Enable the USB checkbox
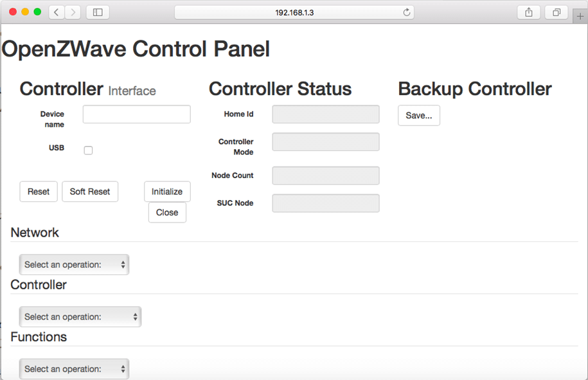 pyautogui.click(x=88, y=150)
